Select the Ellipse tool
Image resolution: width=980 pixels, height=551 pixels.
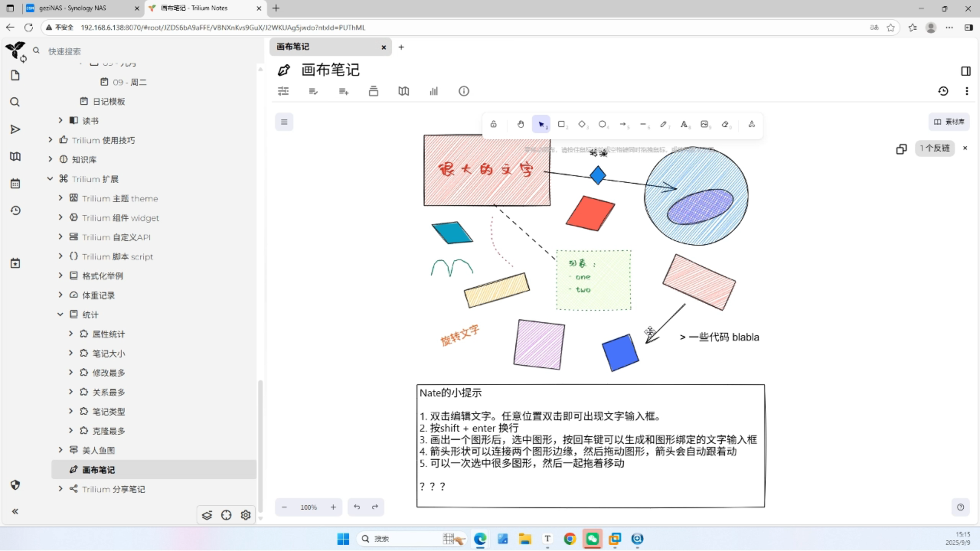click(x=602, y=124)
